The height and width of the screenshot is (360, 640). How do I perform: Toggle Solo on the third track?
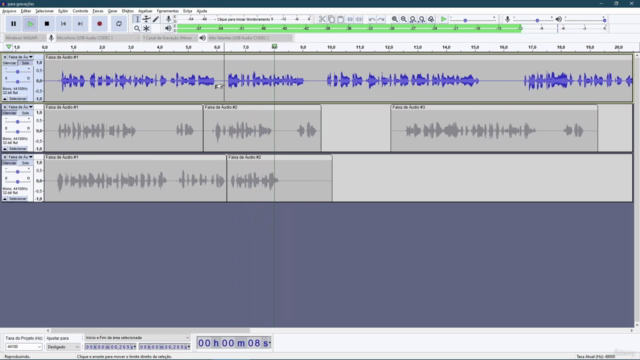coord(25,163)
